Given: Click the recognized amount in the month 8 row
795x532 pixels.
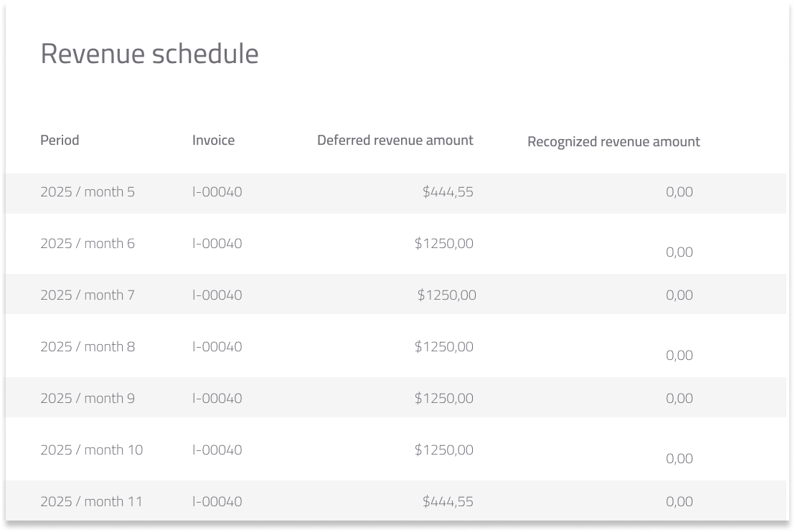Looking at the screenshot, I should pos(679,355).
